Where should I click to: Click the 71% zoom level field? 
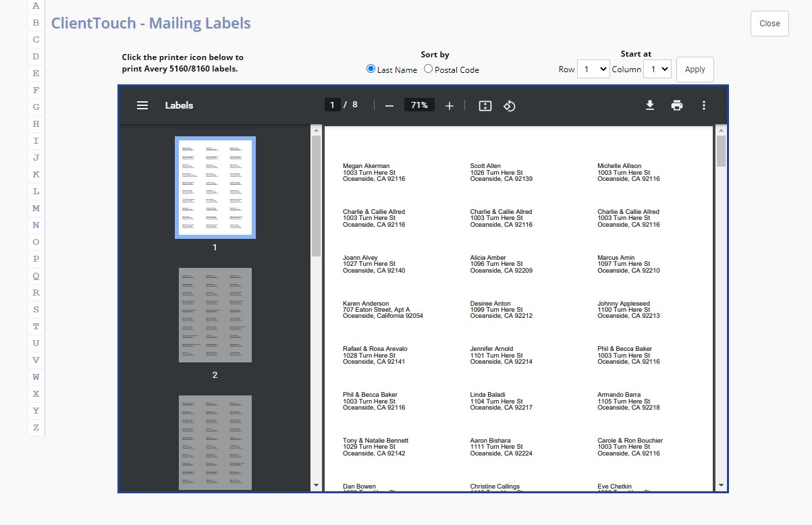tap(419, 105)
